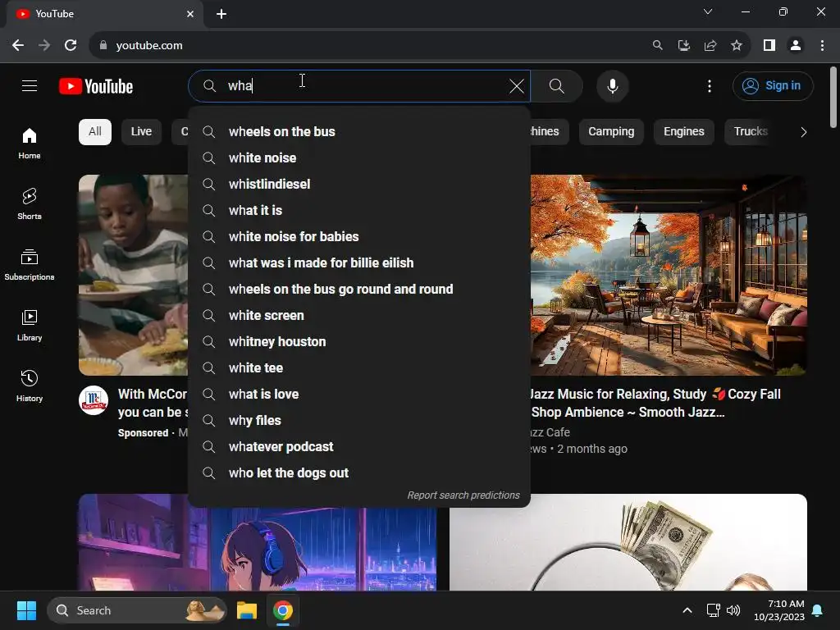The height and width of the screenshot is (630, 840).
Task: Choose 'what was i made for billie eilish'
Action: point(359,262)
